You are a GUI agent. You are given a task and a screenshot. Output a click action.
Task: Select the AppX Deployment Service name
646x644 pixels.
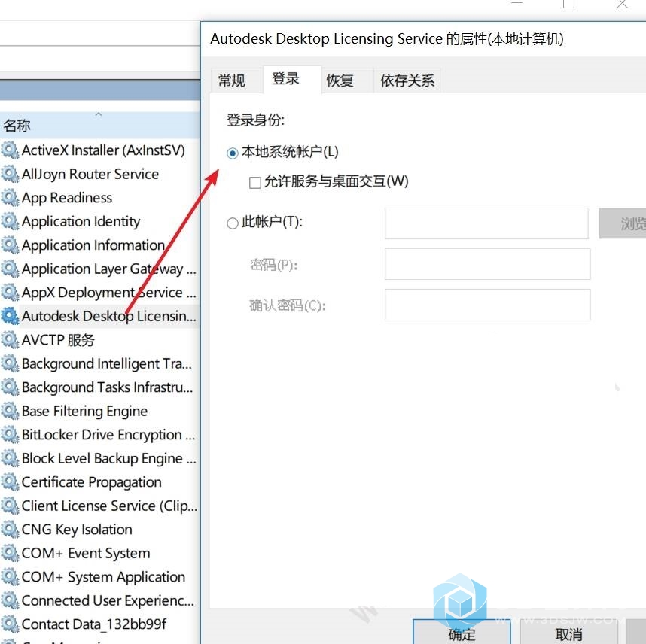[x=109, y=293]
